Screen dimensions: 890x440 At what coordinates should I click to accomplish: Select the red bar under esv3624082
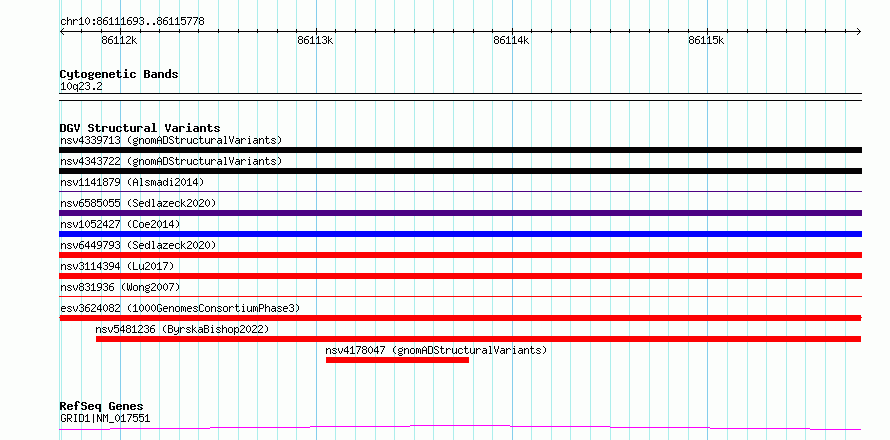tap(460, 318)
